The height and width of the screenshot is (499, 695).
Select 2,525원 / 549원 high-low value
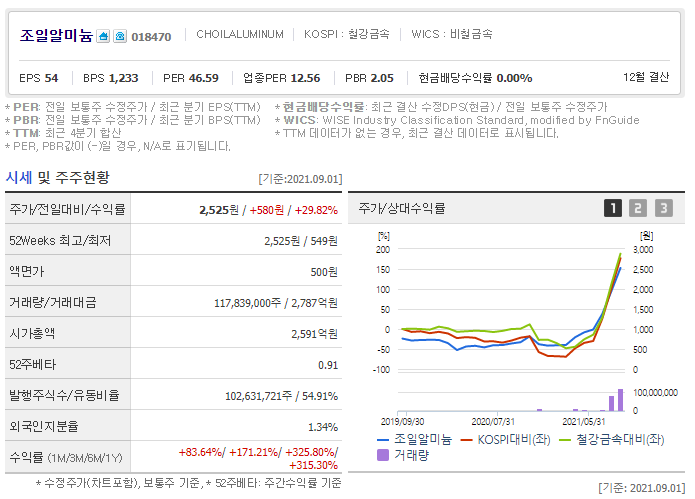point(301,241)
